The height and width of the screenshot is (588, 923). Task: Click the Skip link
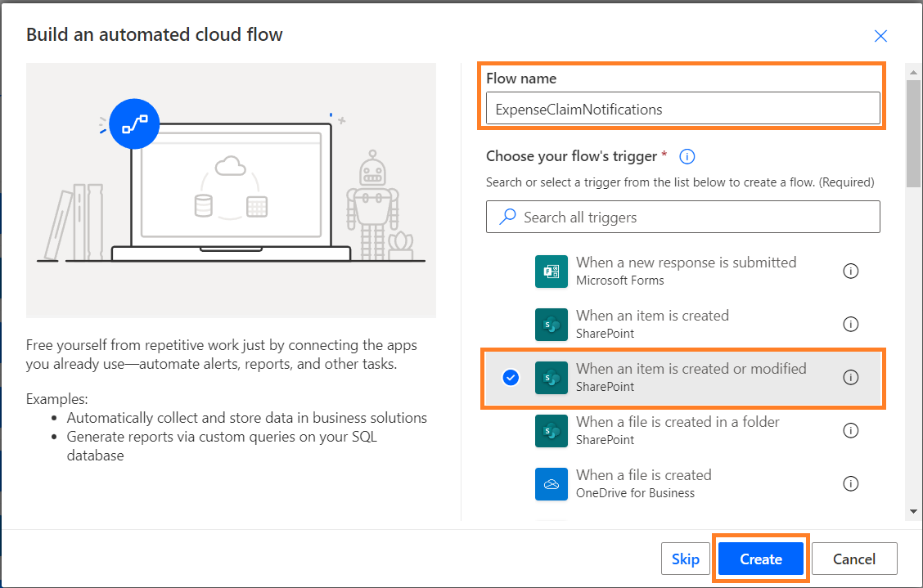click(x=686, y=559)
